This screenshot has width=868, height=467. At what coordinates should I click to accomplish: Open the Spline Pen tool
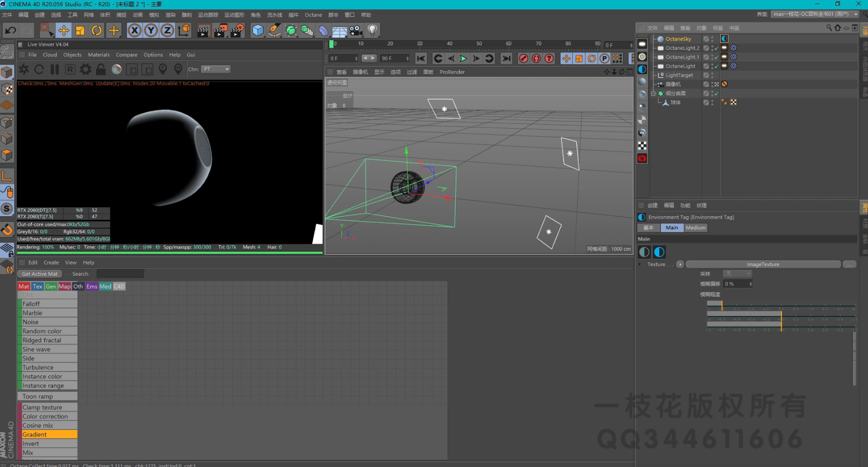pyautogui.click(x=274, y=31)
